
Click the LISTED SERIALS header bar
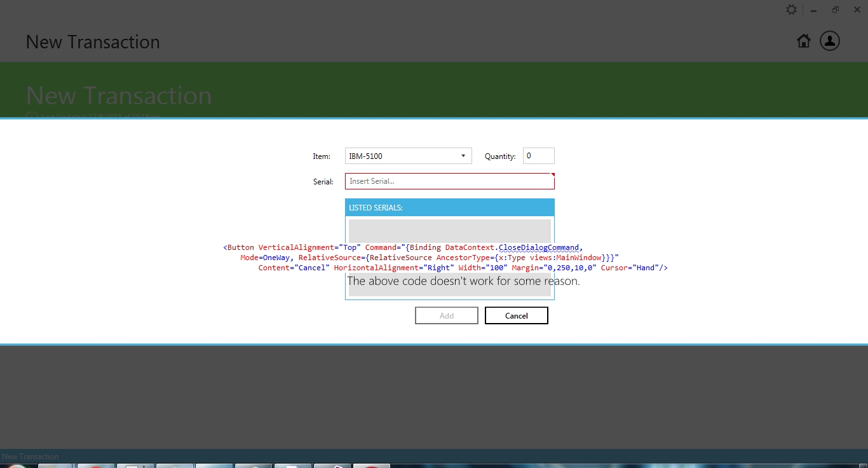(449, 207)
